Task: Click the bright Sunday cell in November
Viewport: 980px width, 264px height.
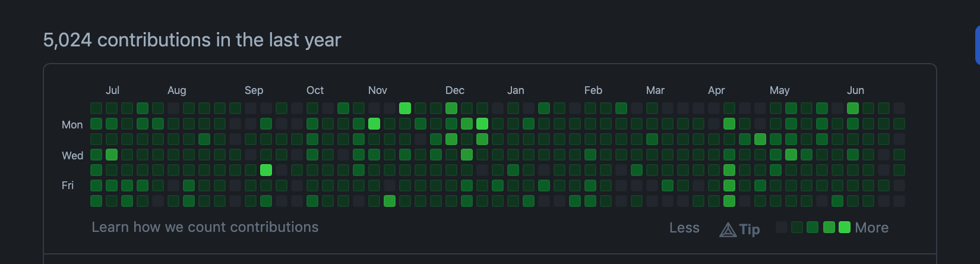Action: [405, 108]
